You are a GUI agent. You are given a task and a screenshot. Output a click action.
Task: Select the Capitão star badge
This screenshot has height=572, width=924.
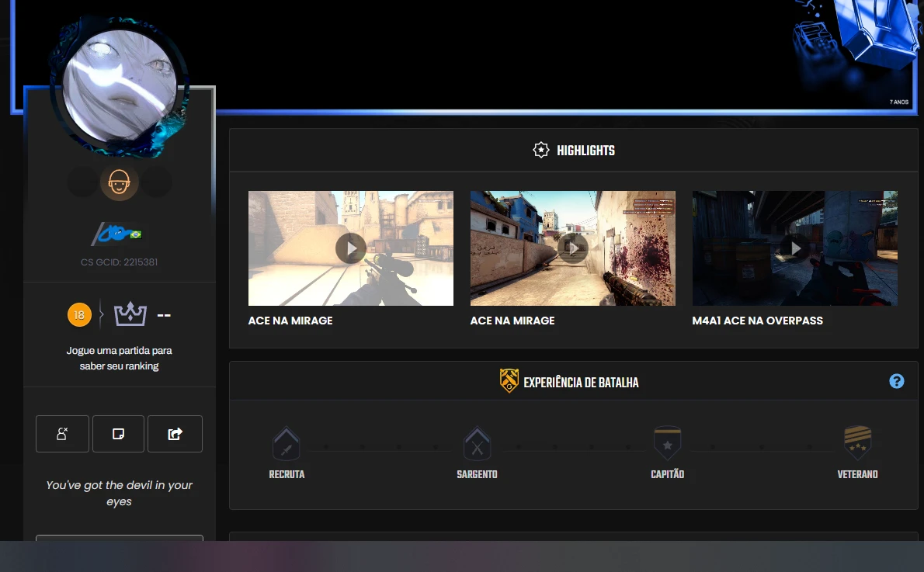point(667,444)
